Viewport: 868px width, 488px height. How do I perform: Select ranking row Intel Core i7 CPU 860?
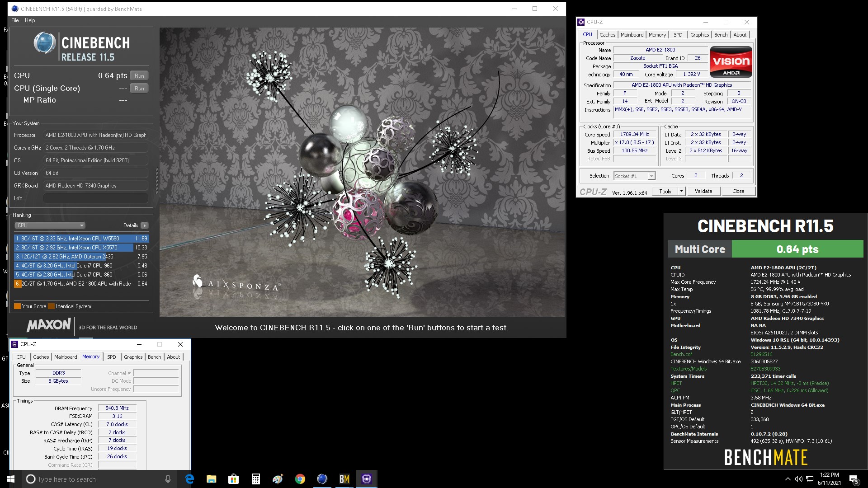[x=81, y=275]
